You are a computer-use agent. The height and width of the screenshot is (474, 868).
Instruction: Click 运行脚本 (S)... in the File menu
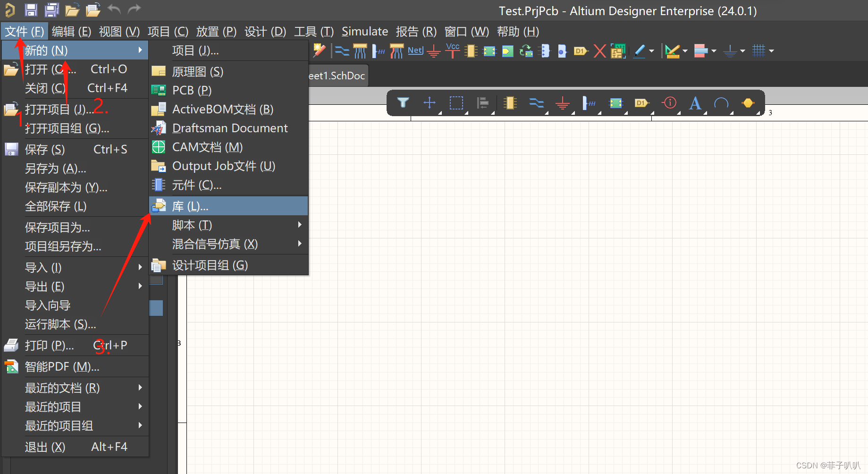click(76, 324)
